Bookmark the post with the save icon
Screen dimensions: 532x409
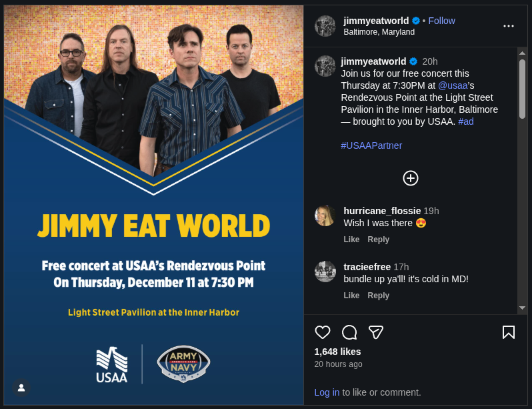[x=509, y=332]
